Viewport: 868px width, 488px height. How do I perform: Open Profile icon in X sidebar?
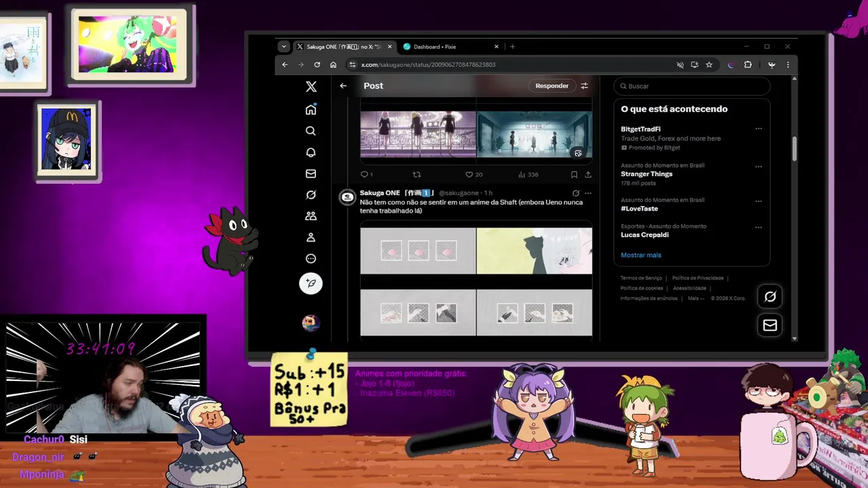(311, 237)
